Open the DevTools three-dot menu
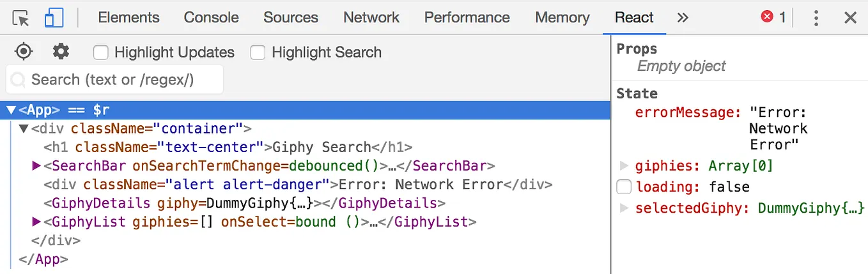 [x=816, y=18]
